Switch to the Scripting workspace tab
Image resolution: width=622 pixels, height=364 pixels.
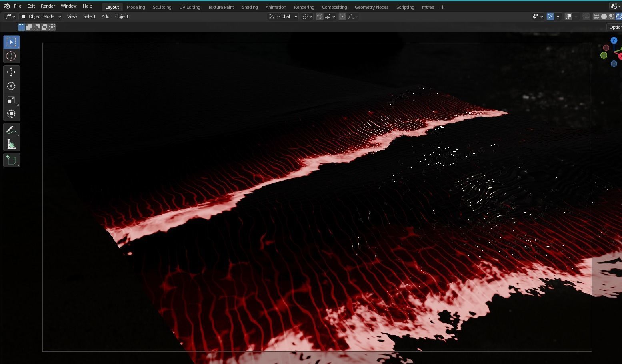405,7
